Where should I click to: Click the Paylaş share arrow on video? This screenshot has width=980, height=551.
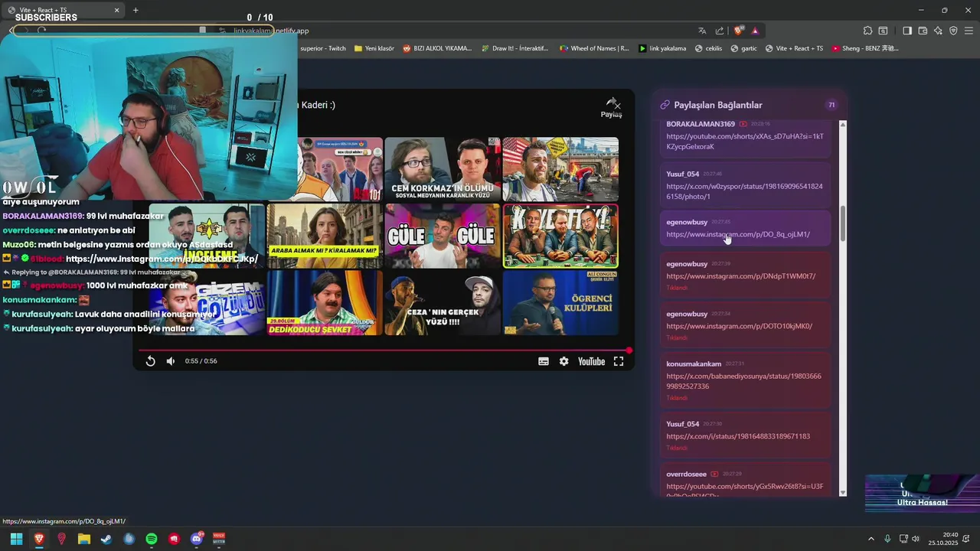611,108
